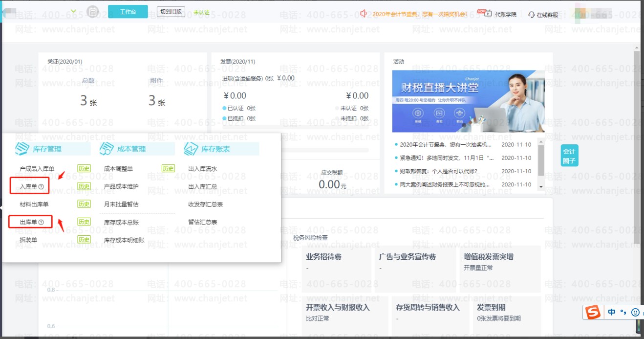Click 历史 tag next to 成本调整单

168,168
